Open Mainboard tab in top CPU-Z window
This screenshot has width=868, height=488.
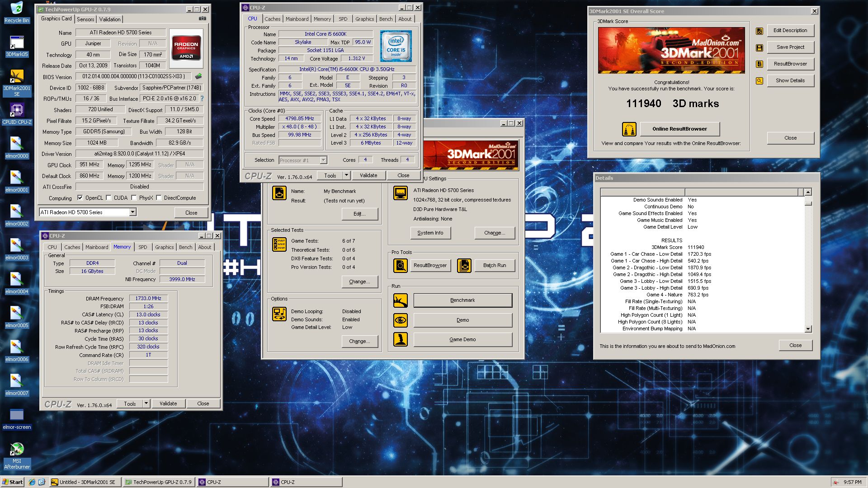(x=297, y=19)
